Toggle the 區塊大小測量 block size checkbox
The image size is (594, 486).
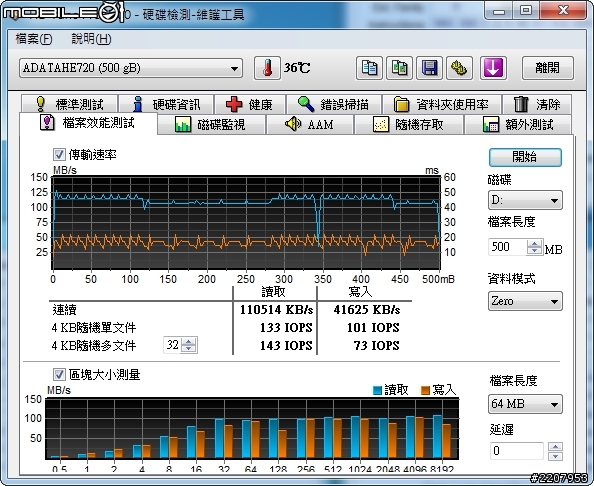59,375
